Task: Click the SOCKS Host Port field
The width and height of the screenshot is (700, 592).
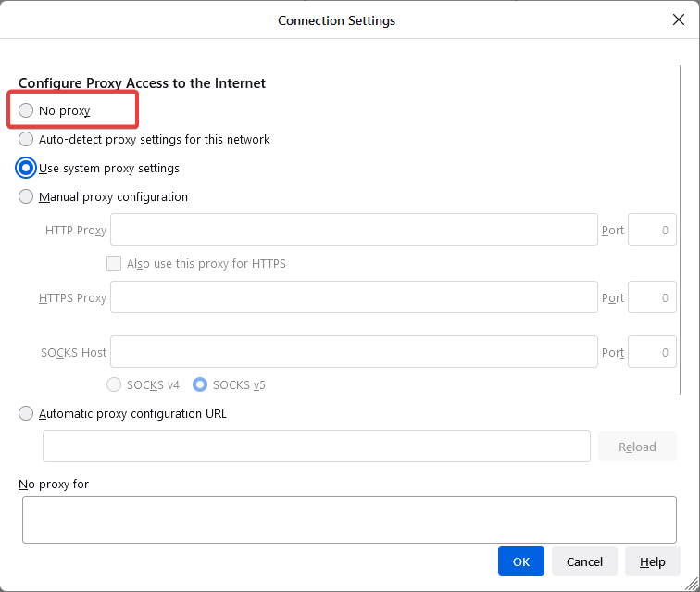Action: click(652, 352)
